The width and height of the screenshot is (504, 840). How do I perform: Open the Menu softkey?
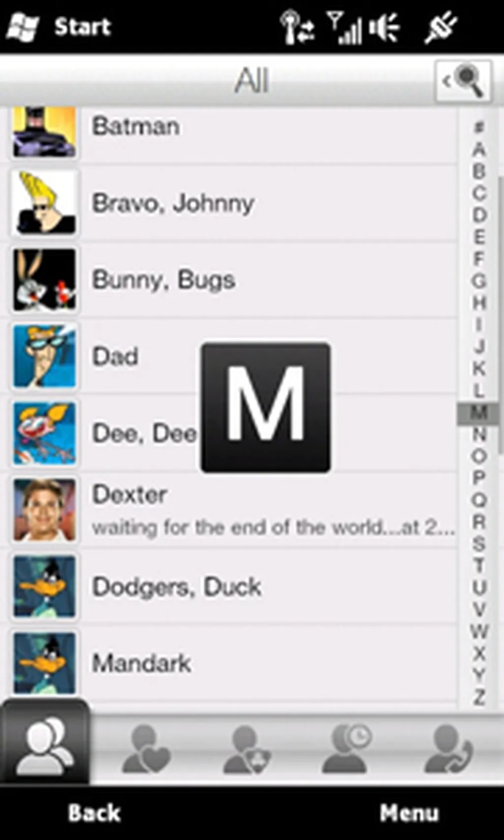click(x=409, y=813)
